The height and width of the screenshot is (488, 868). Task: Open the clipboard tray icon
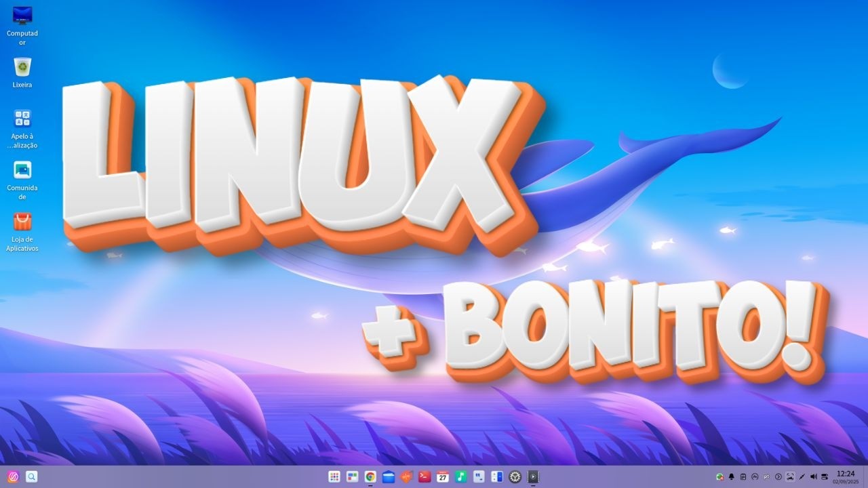point(743,476)
